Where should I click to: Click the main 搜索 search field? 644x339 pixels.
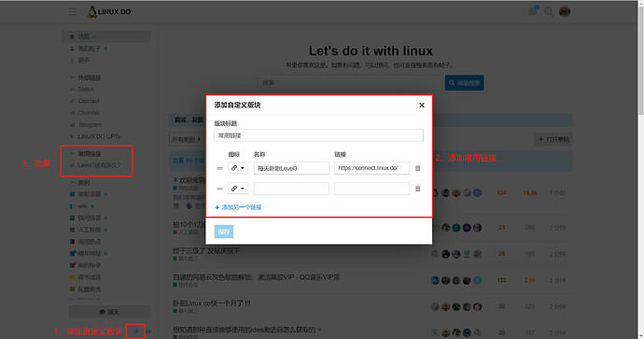(x=350, y=82)
